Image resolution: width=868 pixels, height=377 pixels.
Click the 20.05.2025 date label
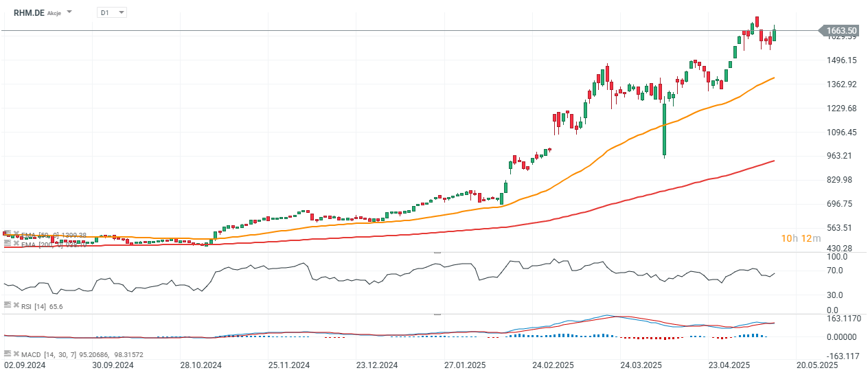[818, 366]
